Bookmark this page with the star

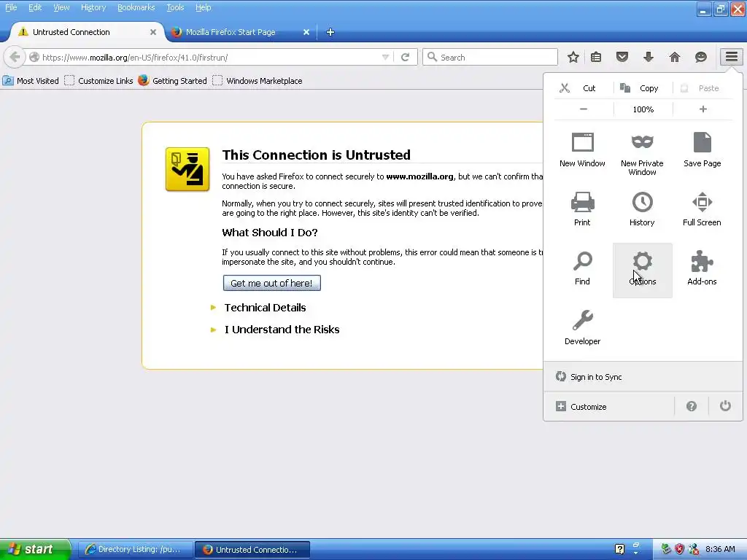[573, 57]
